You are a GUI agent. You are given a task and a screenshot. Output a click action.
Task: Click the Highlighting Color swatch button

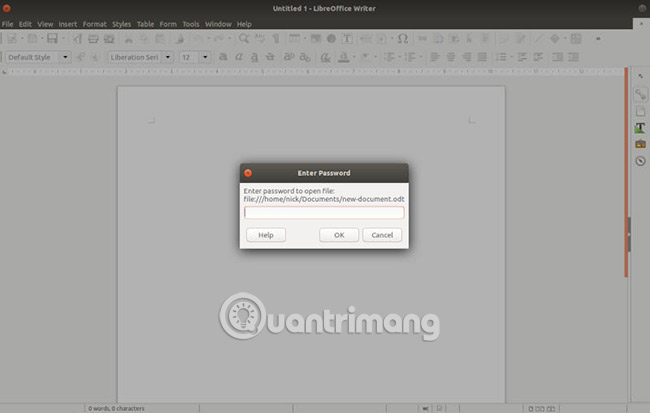(x=365, y=57)
